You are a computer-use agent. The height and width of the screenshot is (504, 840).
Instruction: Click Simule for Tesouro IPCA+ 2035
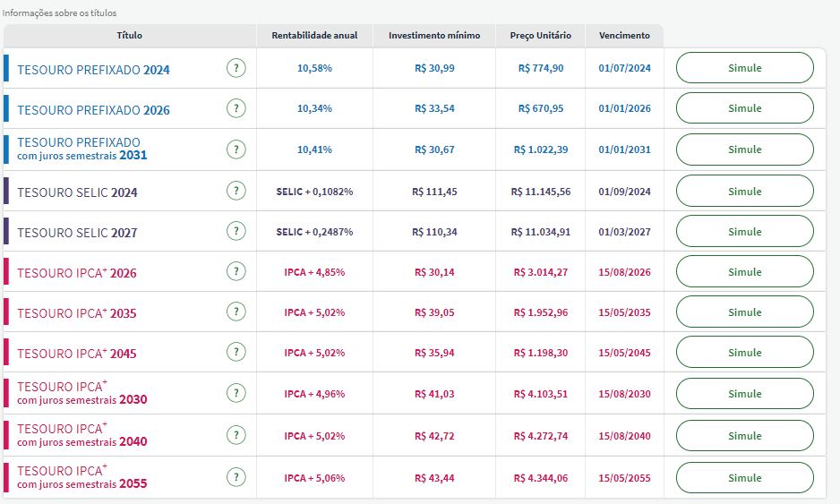click(x=745, y=312)
